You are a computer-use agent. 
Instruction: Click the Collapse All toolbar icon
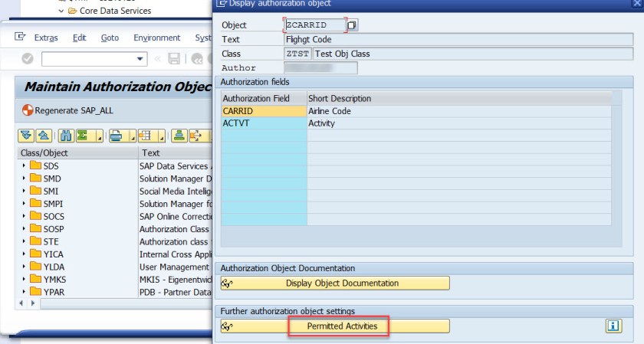tap(44, 136)
